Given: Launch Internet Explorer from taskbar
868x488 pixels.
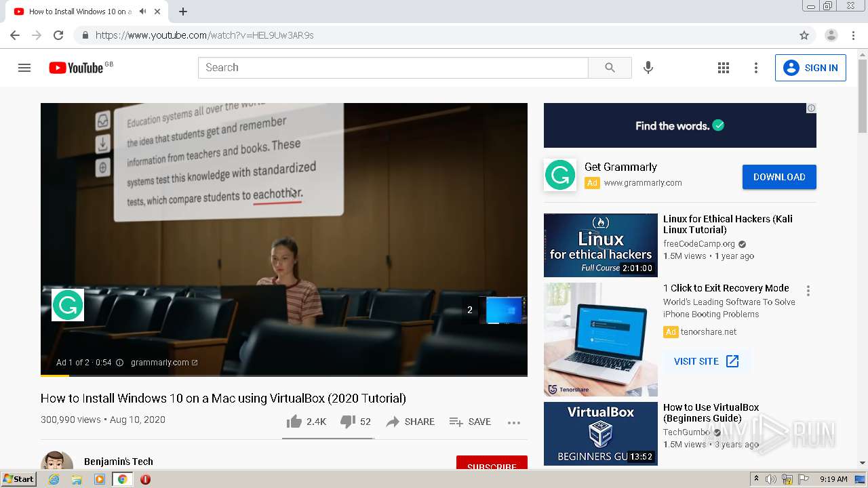Looking at the screenshot, I should tap(54, 479).
